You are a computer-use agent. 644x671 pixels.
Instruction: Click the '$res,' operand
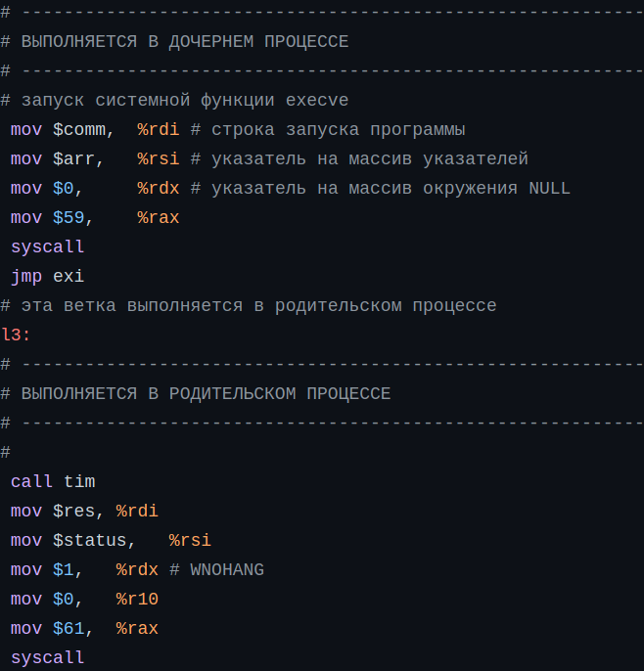tap(78, 512)
